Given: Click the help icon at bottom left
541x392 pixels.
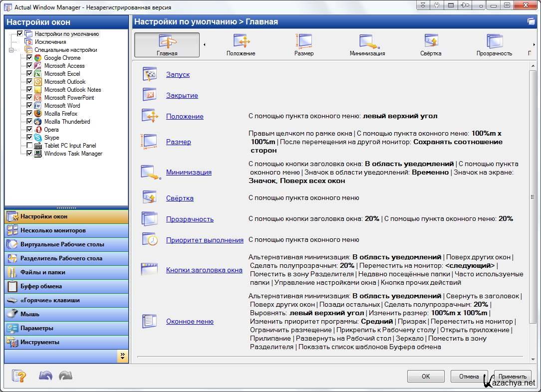Looking at the screenshot, I should (19, 376).
